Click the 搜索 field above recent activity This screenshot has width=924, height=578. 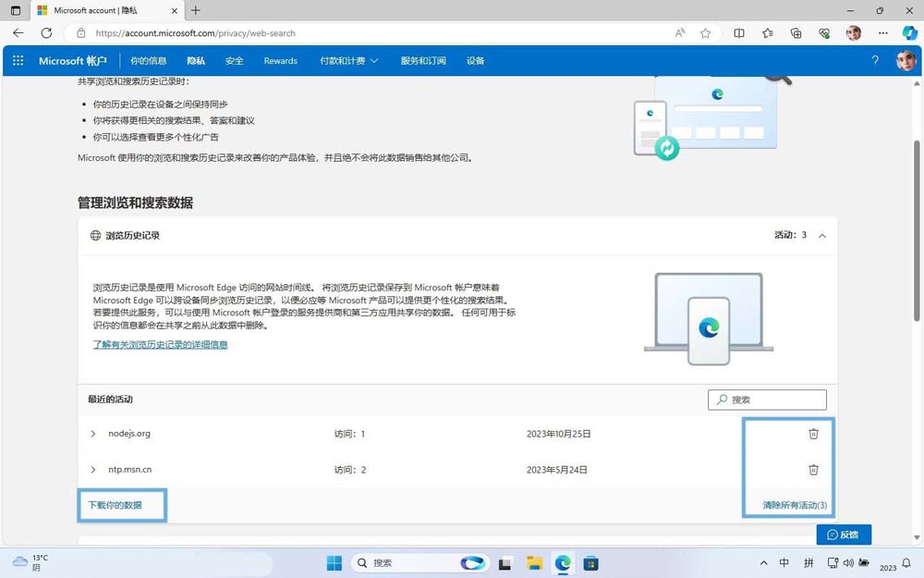(767, 400)
